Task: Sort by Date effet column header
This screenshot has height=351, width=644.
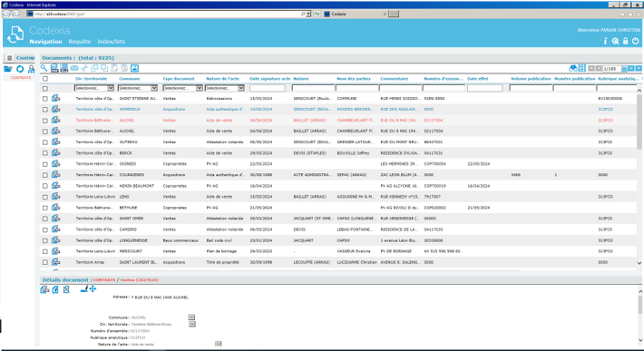Action: click(x=478, y=79)
